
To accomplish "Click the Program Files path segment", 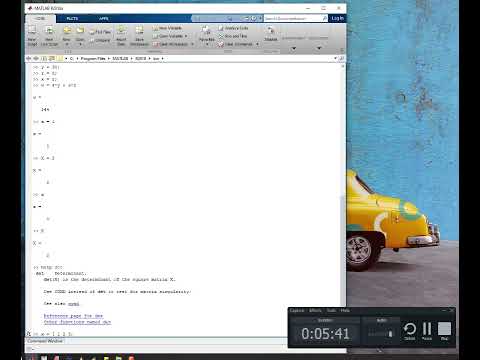I will click(x=93, y=59).
